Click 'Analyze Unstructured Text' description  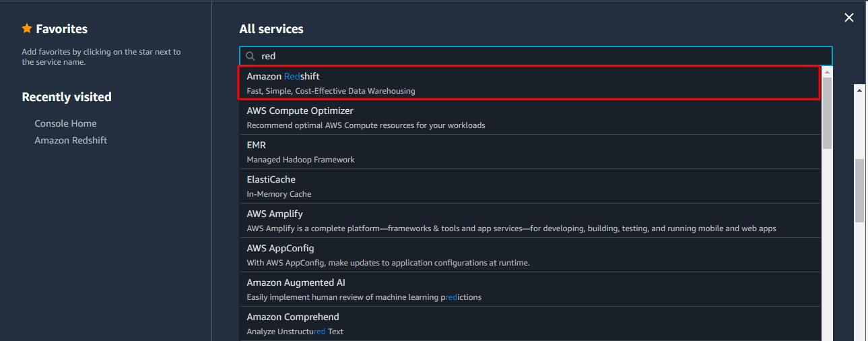pyautogui.click(x=295, y=332)
